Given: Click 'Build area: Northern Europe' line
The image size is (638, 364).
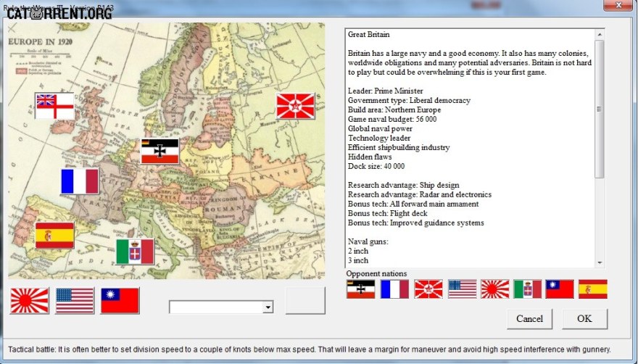Looking at the screenshot, I should 394,109.
